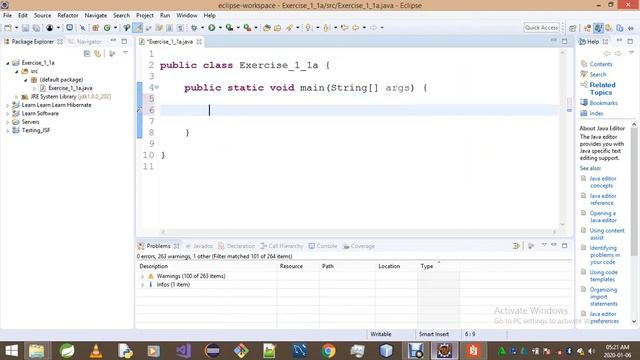Click Collapse All in Package Explorer
640x360 pixels.
click(87, 53)
